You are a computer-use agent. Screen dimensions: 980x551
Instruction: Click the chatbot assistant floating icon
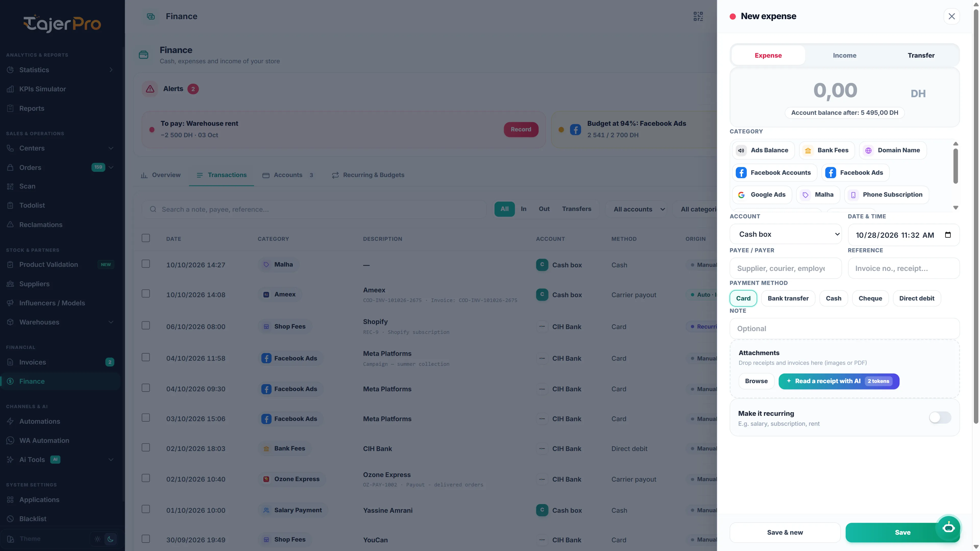pyautogui.click(x=948, y=528)
